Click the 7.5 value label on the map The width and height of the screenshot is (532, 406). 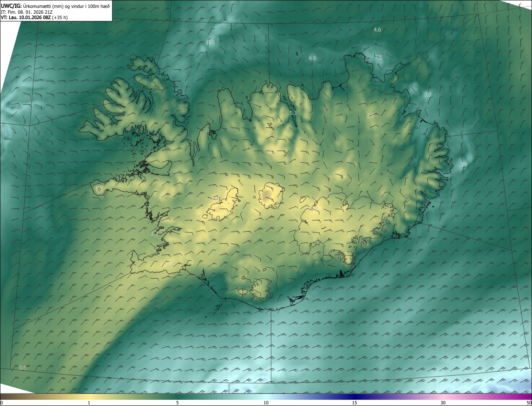click(378, 57)
